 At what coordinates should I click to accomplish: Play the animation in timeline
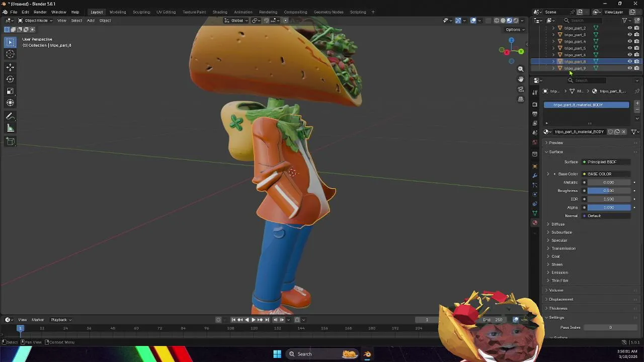click(x=253, y=320)
